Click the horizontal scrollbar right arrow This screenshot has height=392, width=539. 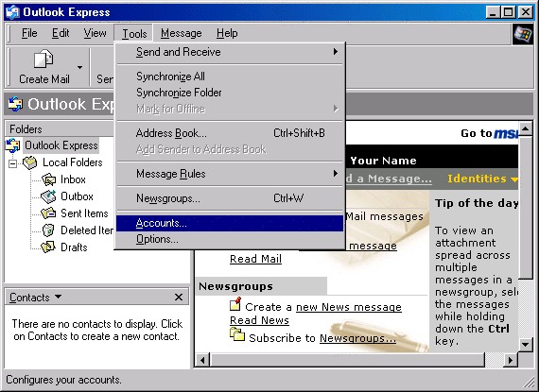(511, 360)
